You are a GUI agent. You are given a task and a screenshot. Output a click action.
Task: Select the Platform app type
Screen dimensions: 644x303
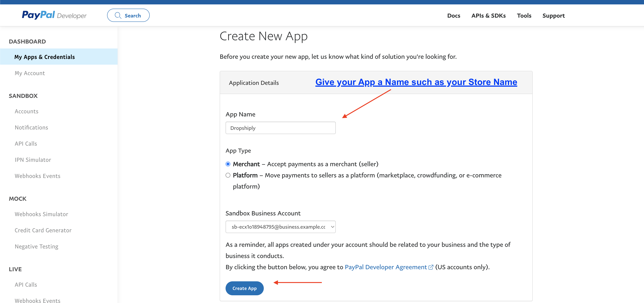(228, 175)
